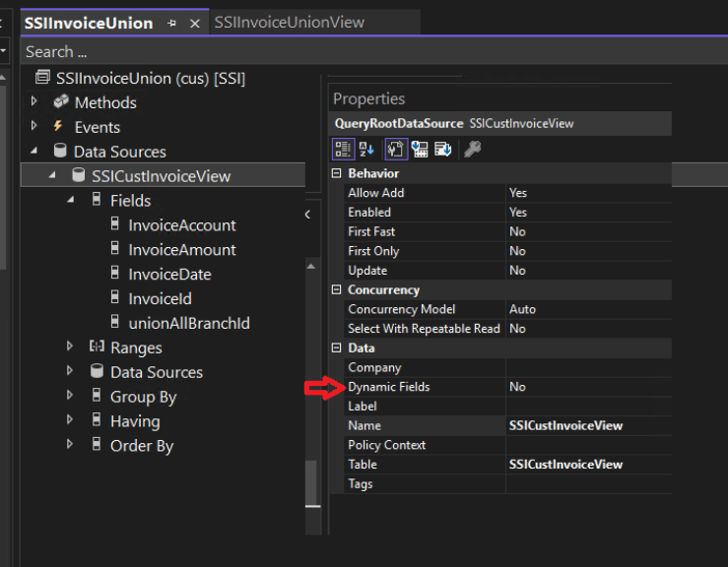Screen dimensions: 728x567
Task: Expand the Methods node
Action: point(34,102)
